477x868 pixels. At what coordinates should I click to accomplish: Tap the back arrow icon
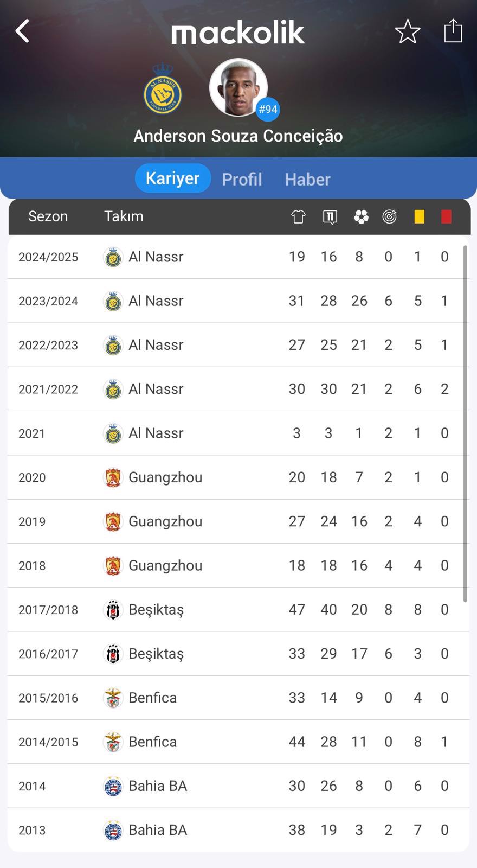pyautogui.click(x=22, y=31)
